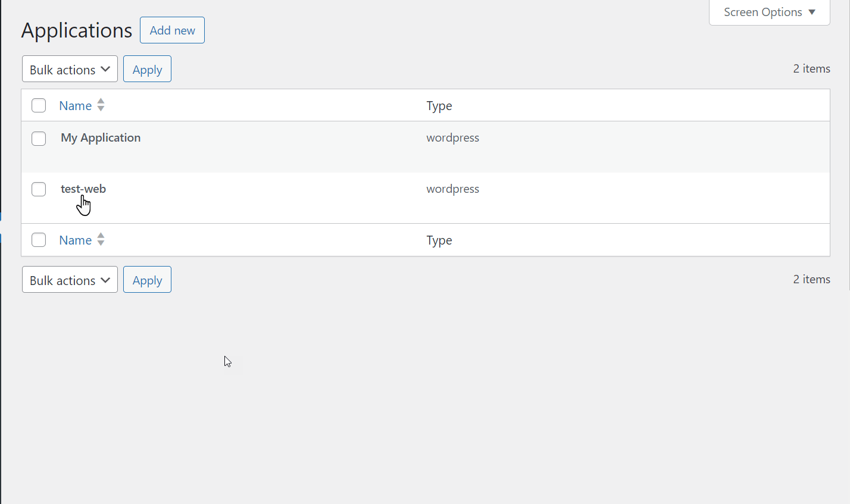Click the wordpress type for My Application
The width and height of the screenshot is (850, 504).
click(452, 137)
